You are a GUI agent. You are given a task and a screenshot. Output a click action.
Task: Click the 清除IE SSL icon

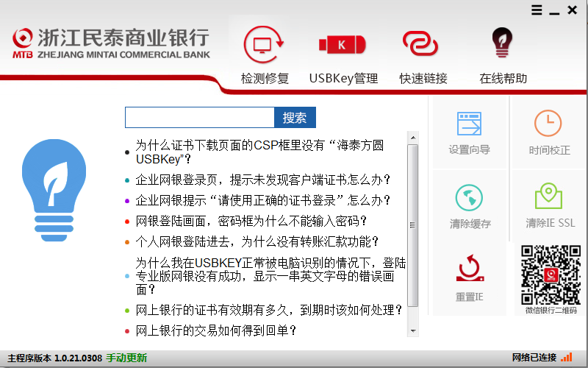[548, 196]
